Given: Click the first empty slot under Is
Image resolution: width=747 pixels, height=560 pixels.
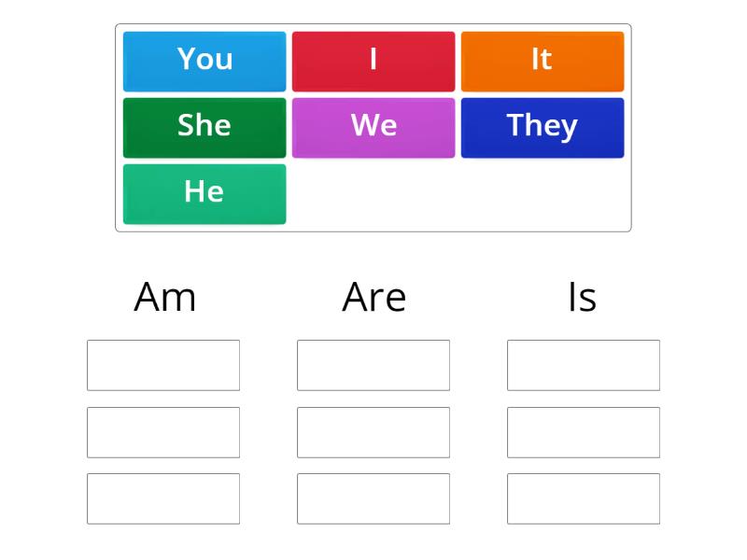Looking at the screenshot, I should (584, 365).
